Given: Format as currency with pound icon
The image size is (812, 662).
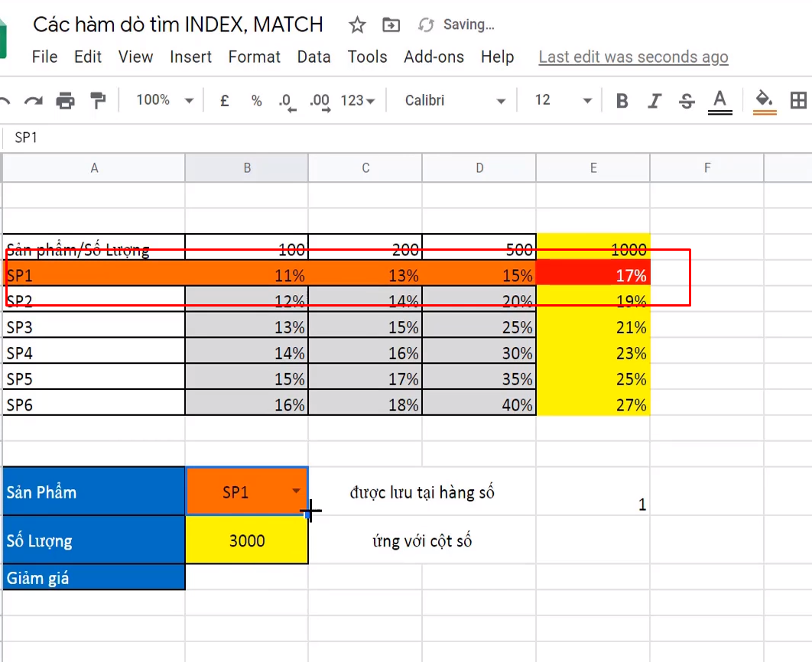Looking at the screenshot, I should (x=224, y=100).
